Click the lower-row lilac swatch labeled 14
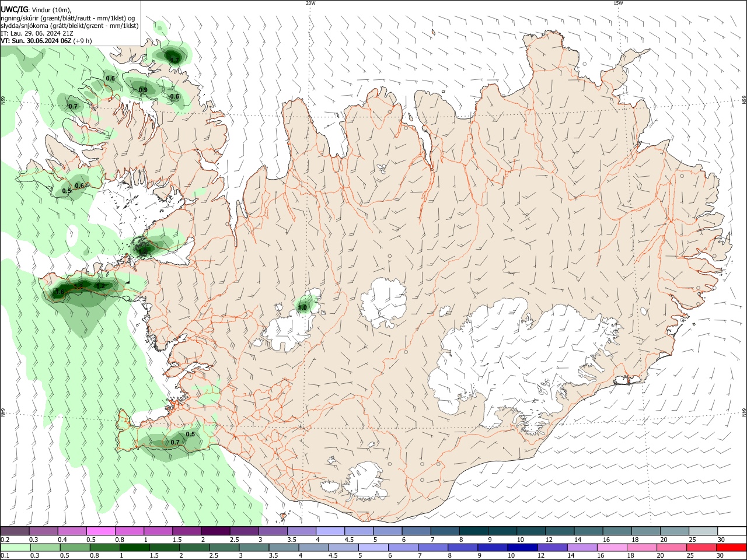The image size is (747, 560). point(582,548)
